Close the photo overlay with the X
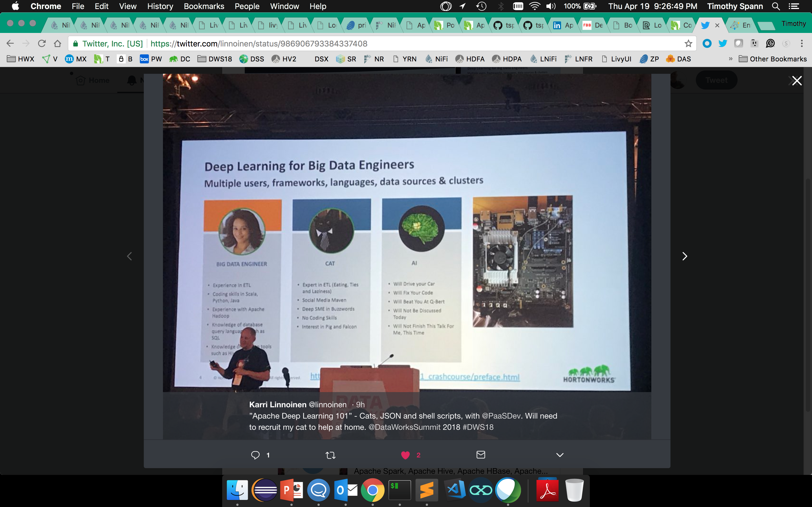Screen dimensions: 812x507 796,81
